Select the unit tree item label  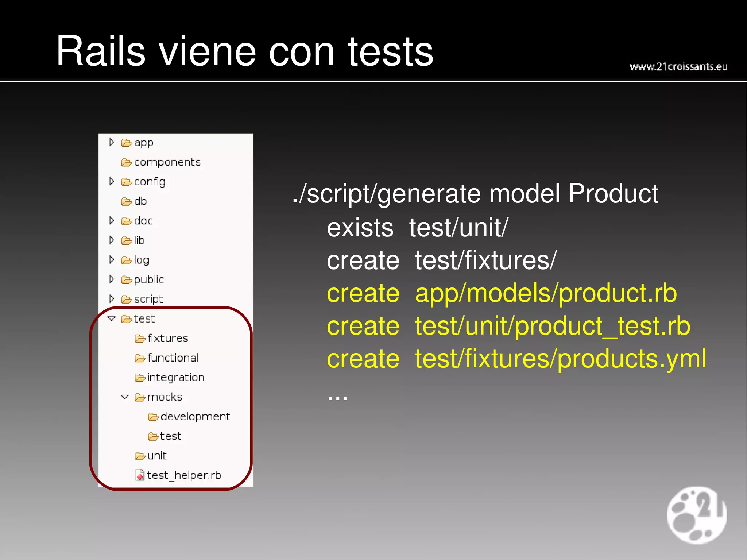(157, 456)
